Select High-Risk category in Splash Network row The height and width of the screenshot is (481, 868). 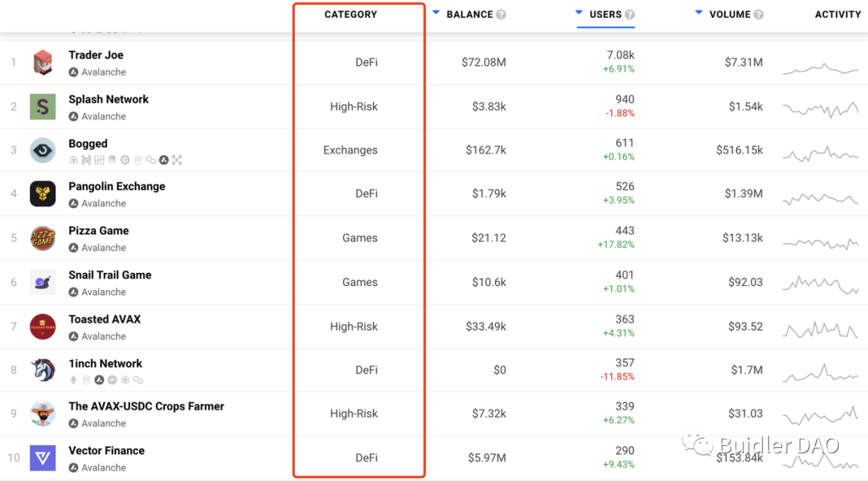pos(354,107)
